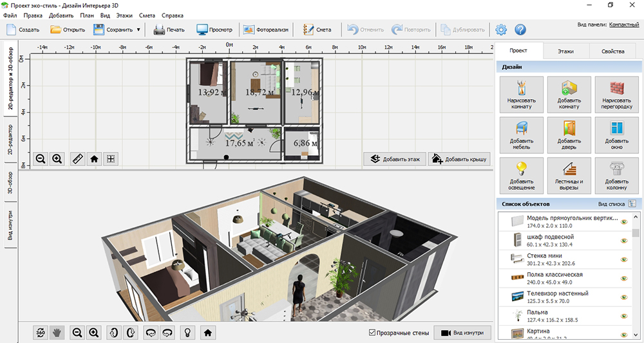Viewport: 644px width, 343px height.
Task: Toggle visibility of Телевизор настенный
Action: [623, 297]
